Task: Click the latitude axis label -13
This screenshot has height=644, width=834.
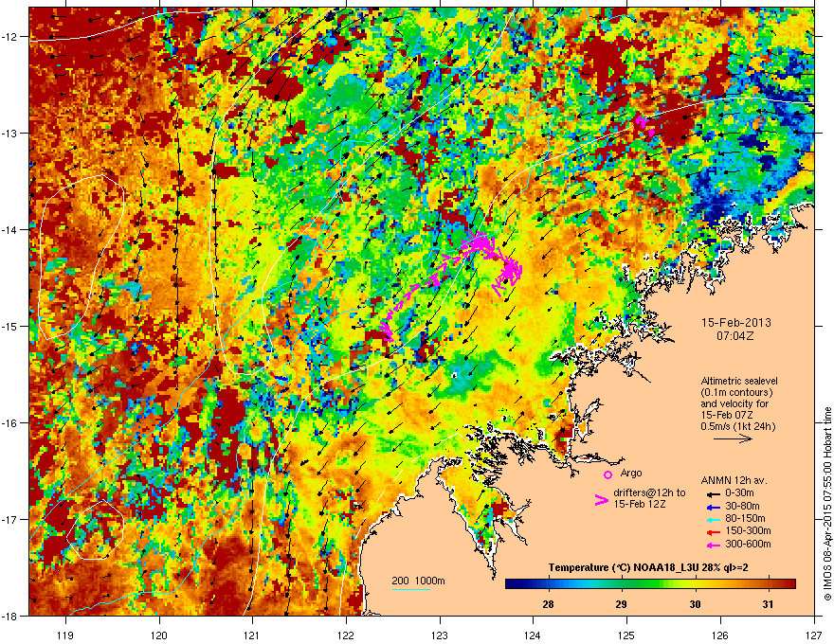Action: coord(10,134)
